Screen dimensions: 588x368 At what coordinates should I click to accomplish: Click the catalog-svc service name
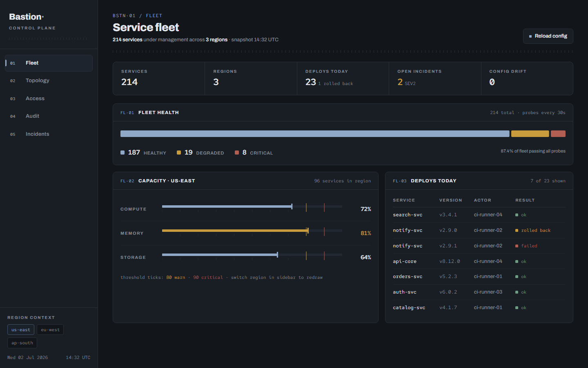tap(409, 307)
